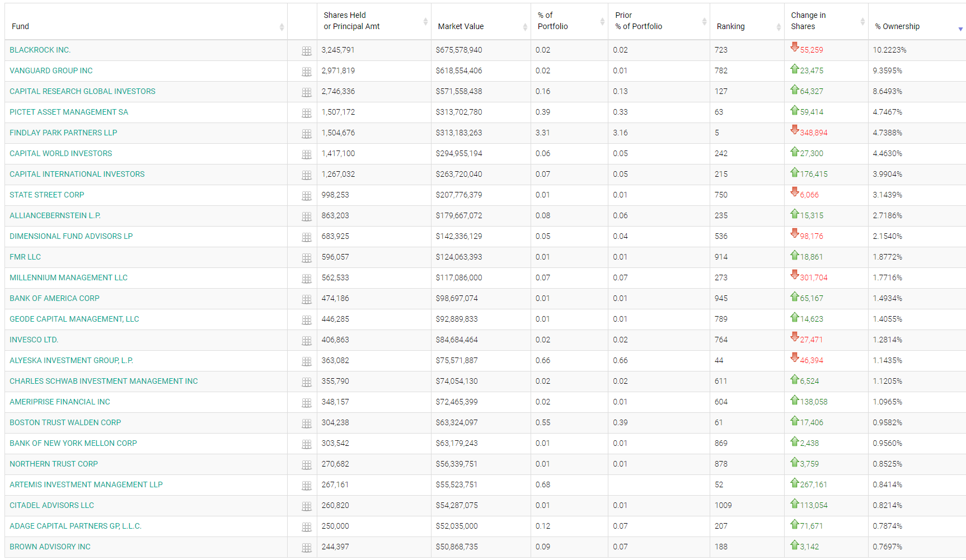Click grid icon for ARTEMIS INVESTMENT MANAGEMENT LLP
Image resolution: width=966 pixels, height=560 pixels.
307,486
